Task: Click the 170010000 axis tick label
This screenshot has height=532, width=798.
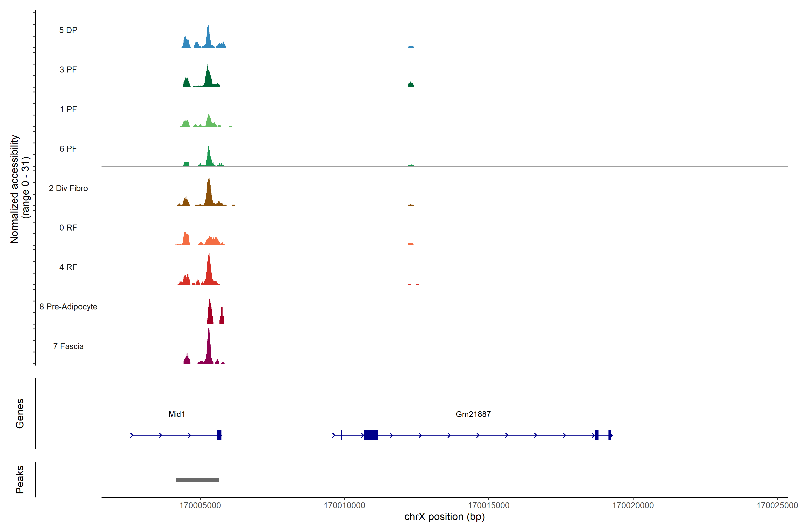Action: click(x=344, y=506)
